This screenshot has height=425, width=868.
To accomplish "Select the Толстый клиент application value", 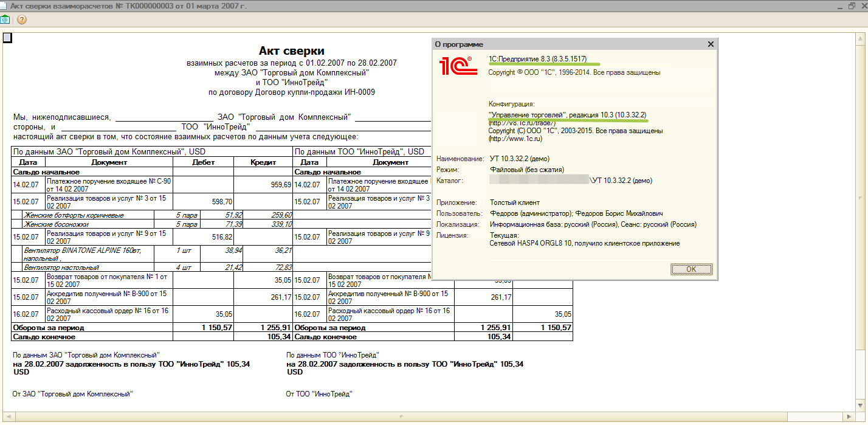I will tap(515, 202).
